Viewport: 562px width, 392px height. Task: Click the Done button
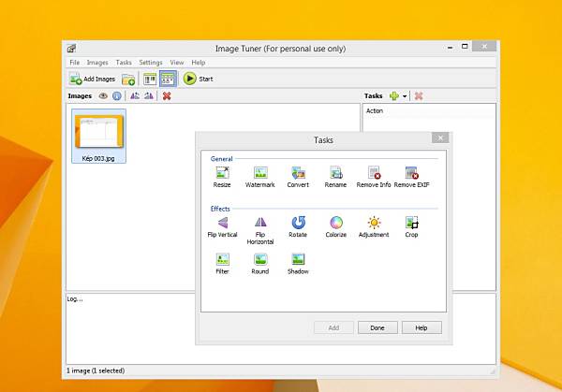click(377, 327)
